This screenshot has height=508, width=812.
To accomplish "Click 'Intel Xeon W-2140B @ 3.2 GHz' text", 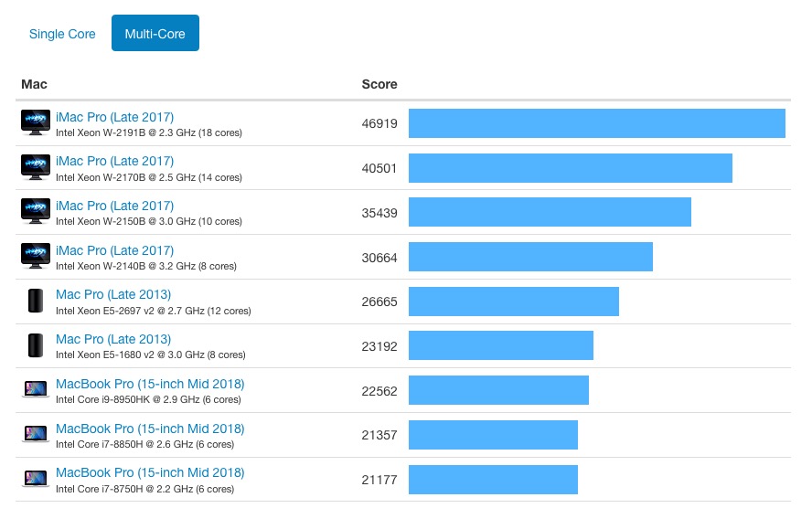I will click(126, 267).
